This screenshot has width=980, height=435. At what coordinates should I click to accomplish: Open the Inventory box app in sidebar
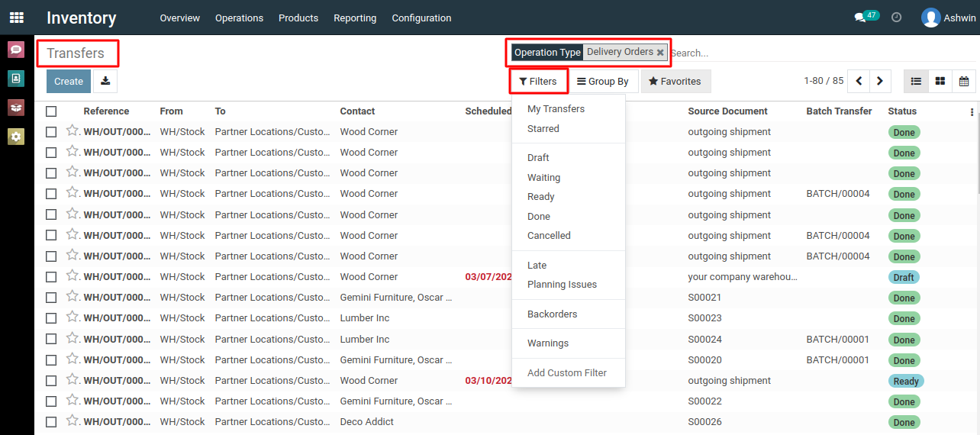click(x=16, y=108)
